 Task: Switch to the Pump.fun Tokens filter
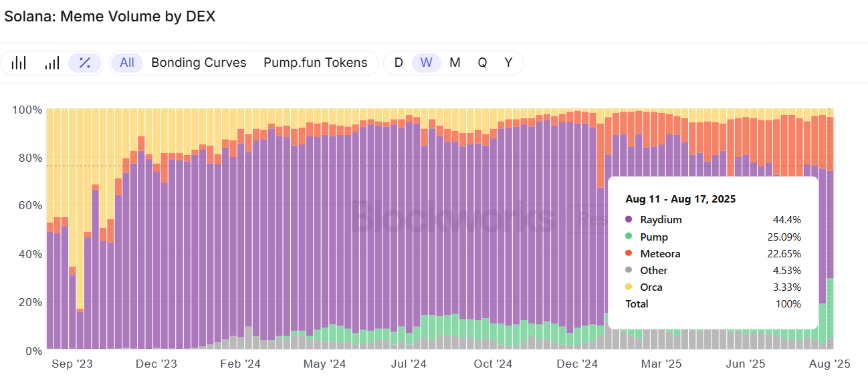tap(316, 63)
